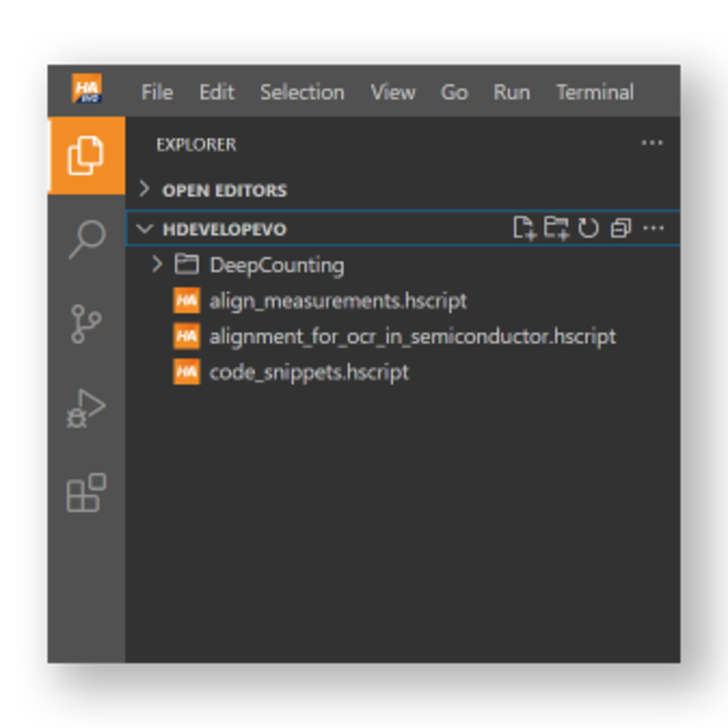Open the Selection menu
728x728 pixels.
303,92
